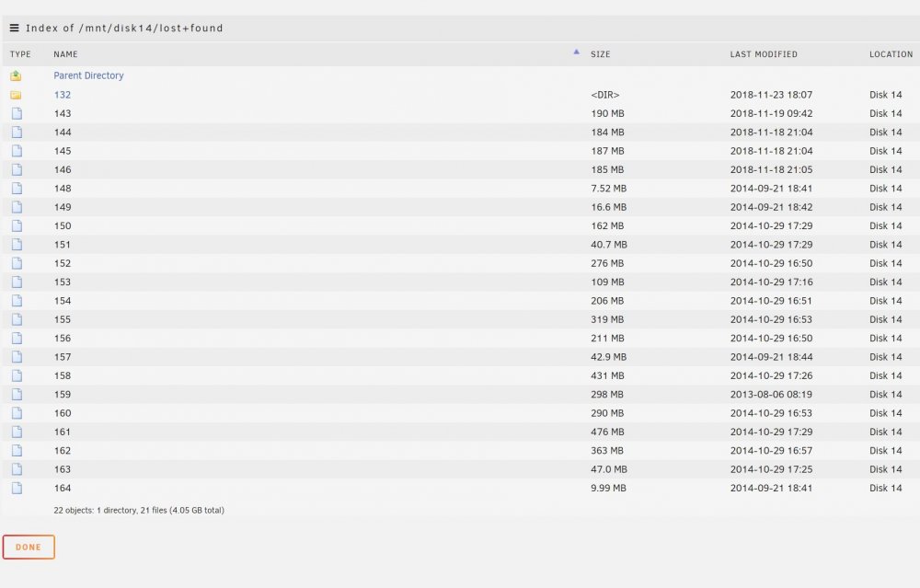Click the file icon for item 161
The width and height of the screenshot is (920, 588).
click(x=17, y=432)
